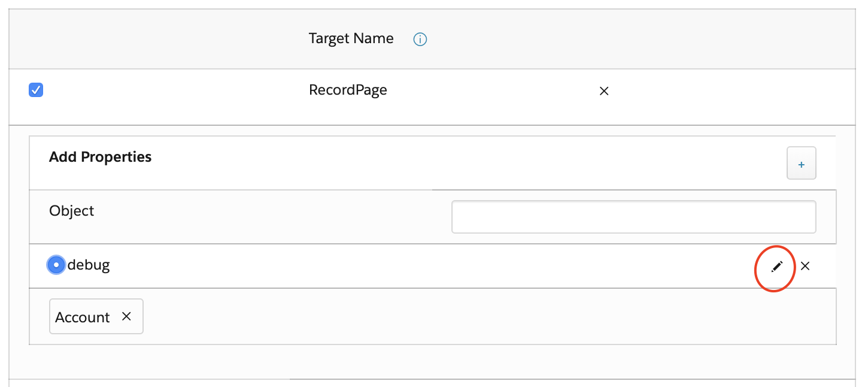Image resolution: width=868 pixels, height=387 pixels.
Task: Open the Target Name info tooltip icon
Action: [420, 40]
